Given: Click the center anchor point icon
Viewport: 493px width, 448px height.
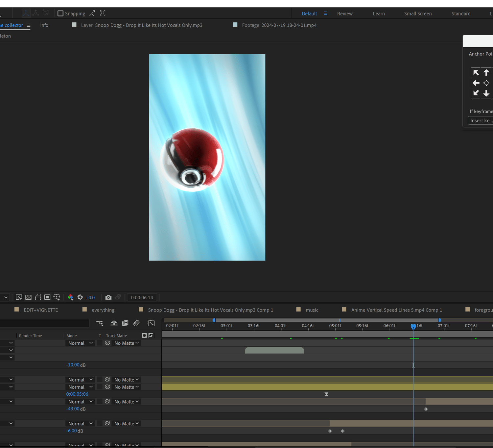Looking at the screenshot, I should click(x=486, y=83).
